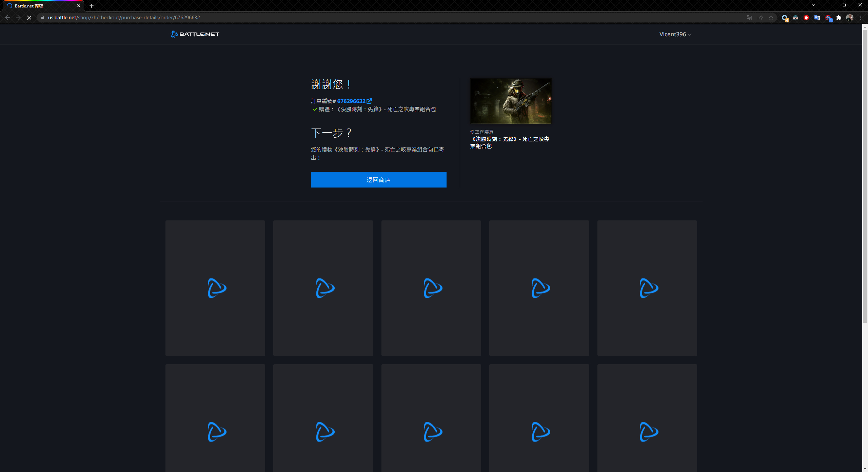
Task: Open the red-crossed extension with blue badge
Action: pos(828,18)
